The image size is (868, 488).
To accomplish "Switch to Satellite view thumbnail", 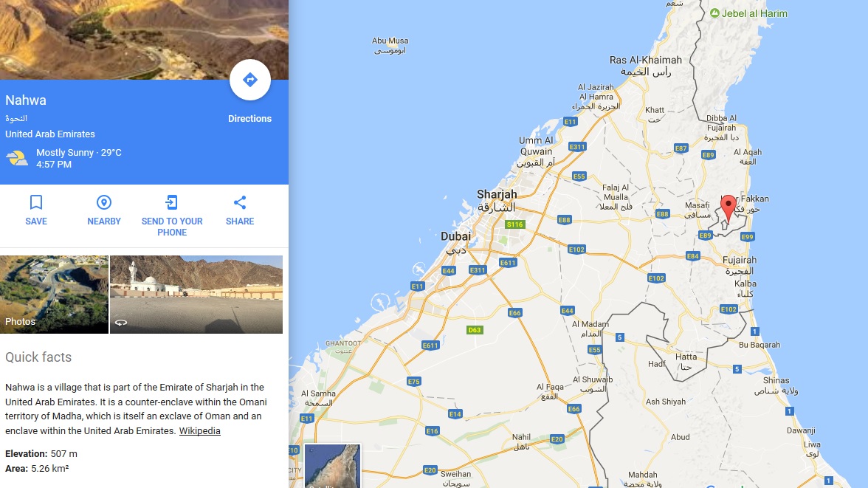I will pos(333,466).
